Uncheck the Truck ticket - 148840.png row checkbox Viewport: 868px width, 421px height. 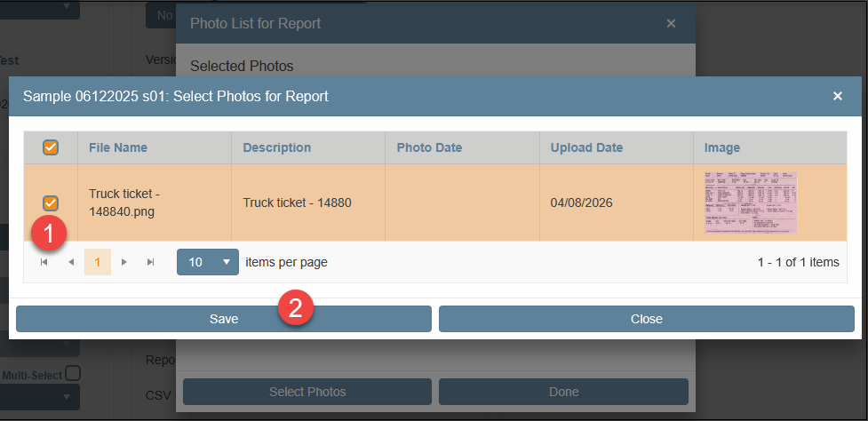coord(51,203)
